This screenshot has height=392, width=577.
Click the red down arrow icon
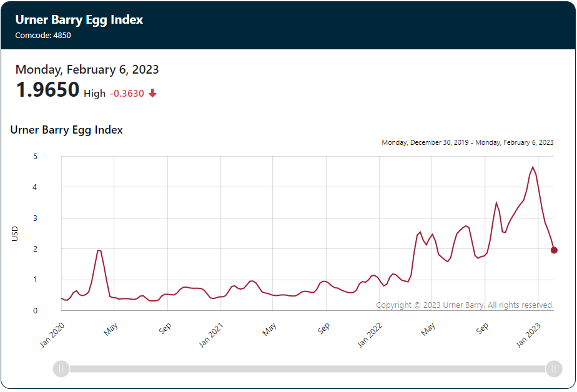pyautogui.click(x=152, y=94)
